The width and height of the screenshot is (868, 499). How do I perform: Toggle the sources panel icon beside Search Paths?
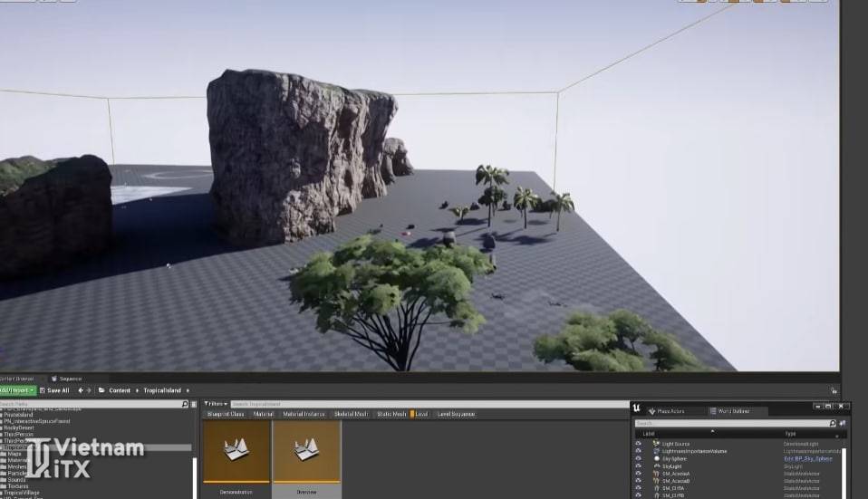click(194, 405)
